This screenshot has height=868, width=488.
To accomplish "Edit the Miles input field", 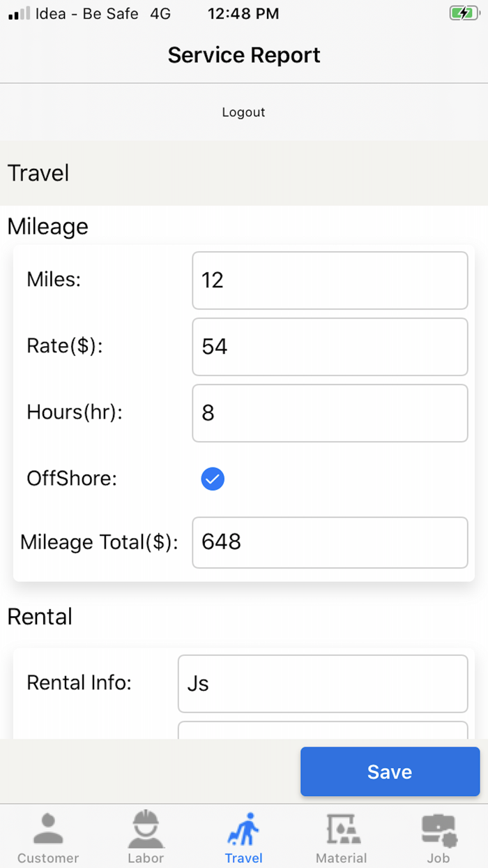I will coord(329,280).
